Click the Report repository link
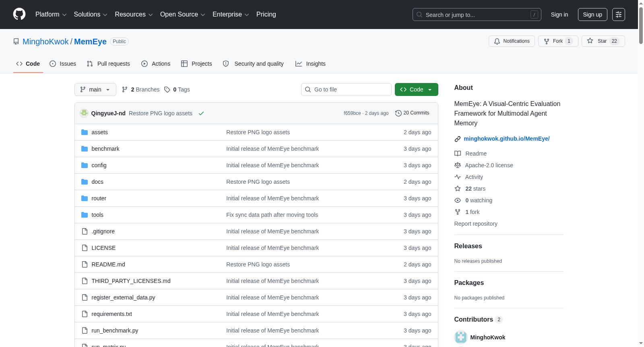The width and height of the screenshot is (644, 347). click(476, 224)
